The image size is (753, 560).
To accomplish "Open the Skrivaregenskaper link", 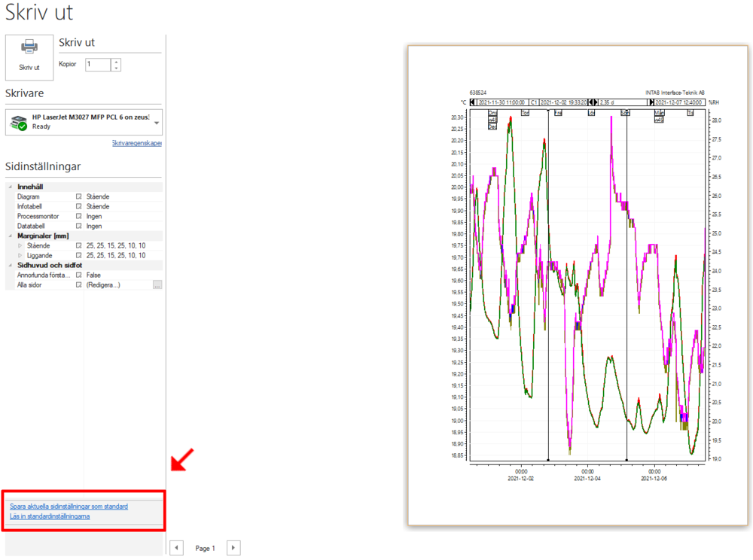I will coord(137,143).
